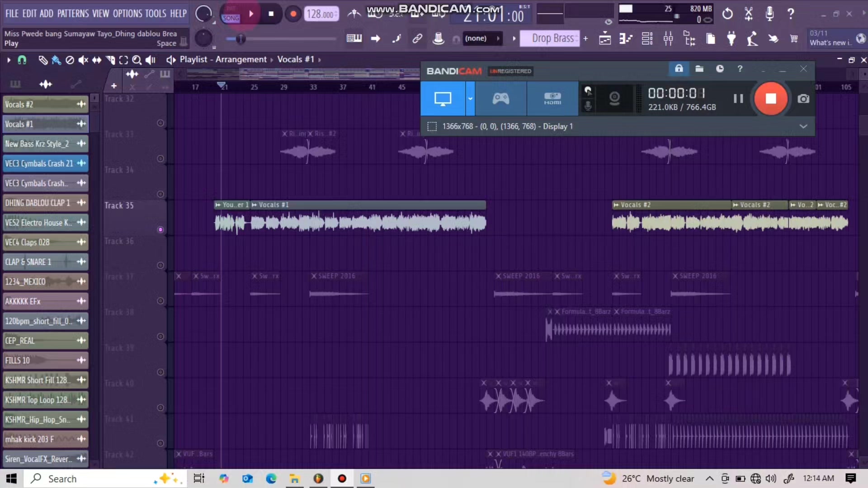Select HDMI device recording mode in Bandicam

tap(552, 99)
